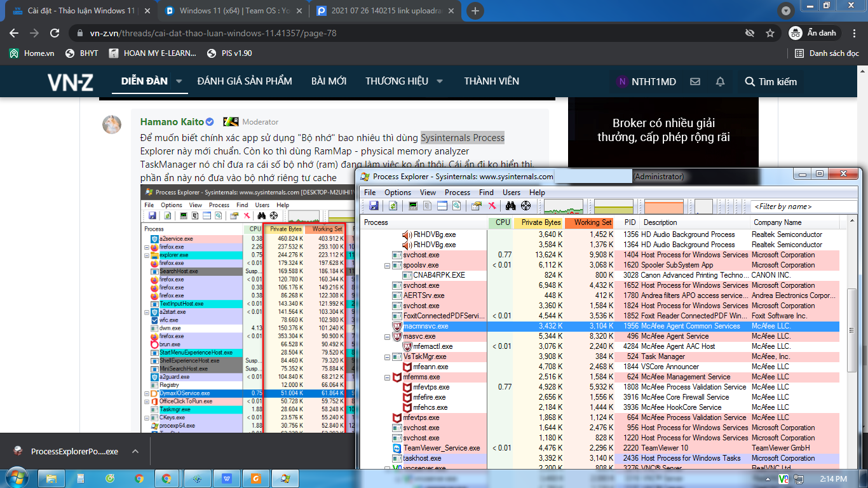Click the Save icon in Process Explorer toolbar
The image size is (868, 488).
tap(374, 206)
